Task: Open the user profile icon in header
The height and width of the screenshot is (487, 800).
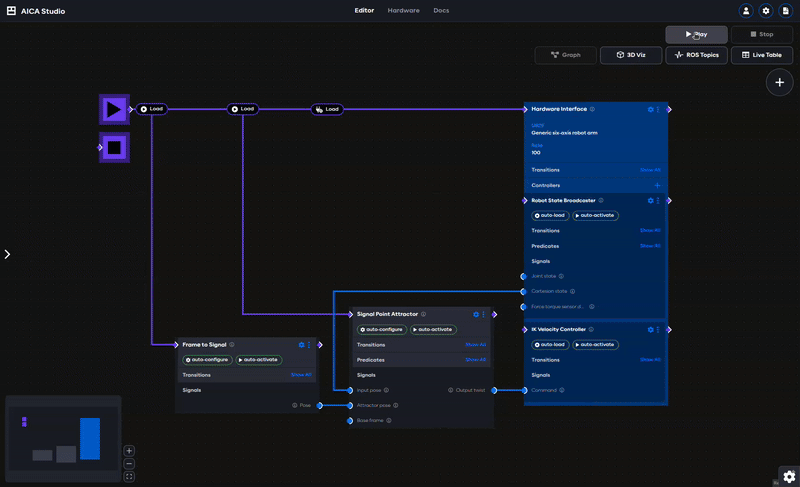Action: pyautogui.click(x=746, y=11)
